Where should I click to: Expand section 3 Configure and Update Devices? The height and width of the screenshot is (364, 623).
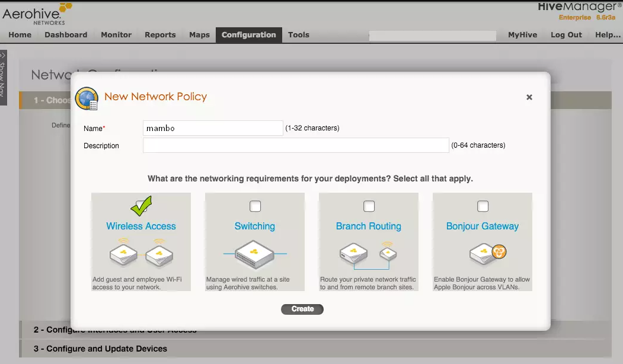(x=315, y=349)
